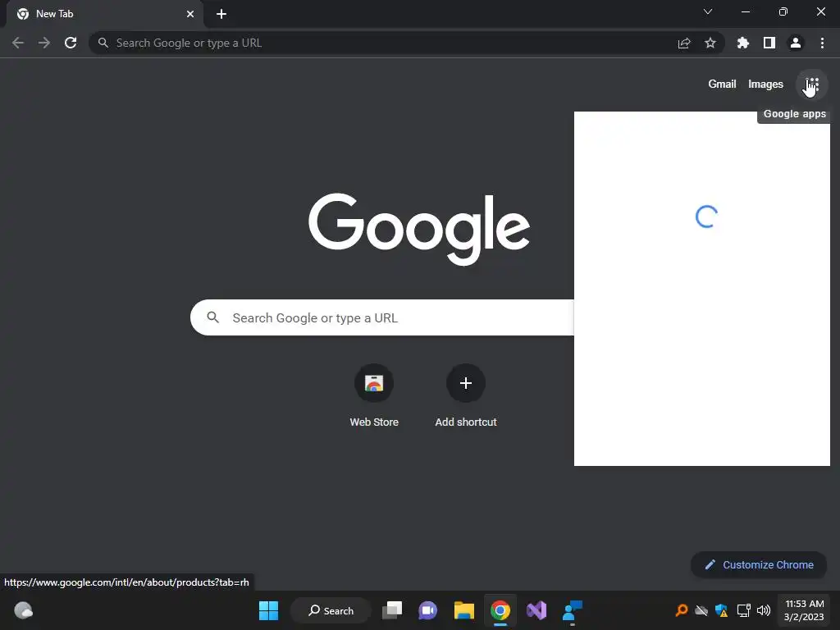Open the Teams Chat taskbar icon
This screenshot has width=840, height=630.
coord(427,610)
